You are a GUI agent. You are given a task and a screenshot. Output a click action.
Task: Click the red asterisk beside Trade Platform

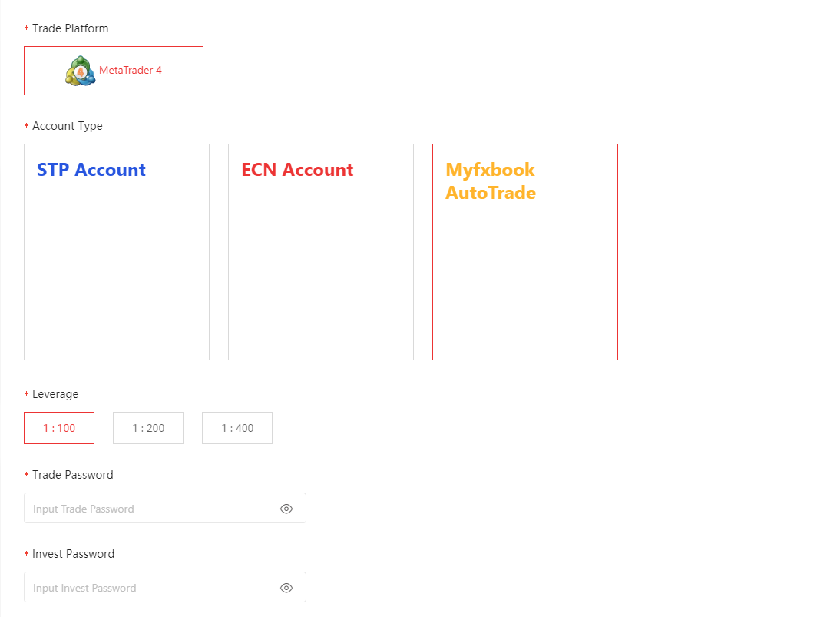[x=27, y=29]
